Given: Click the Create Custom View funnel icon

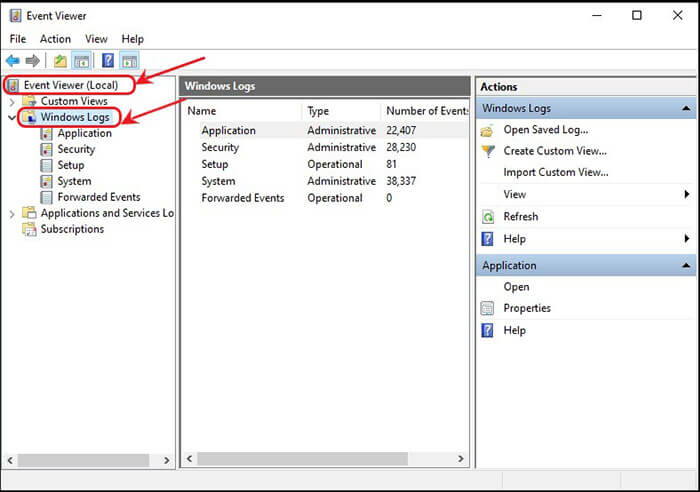Looking at the screenshot, I should point(488,151).
